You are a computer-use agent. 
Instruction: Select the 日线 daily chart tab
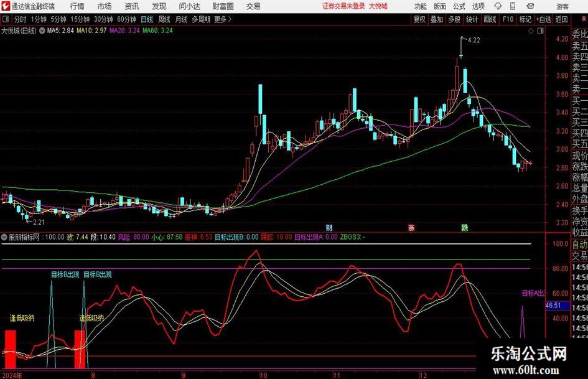(147, 19)
